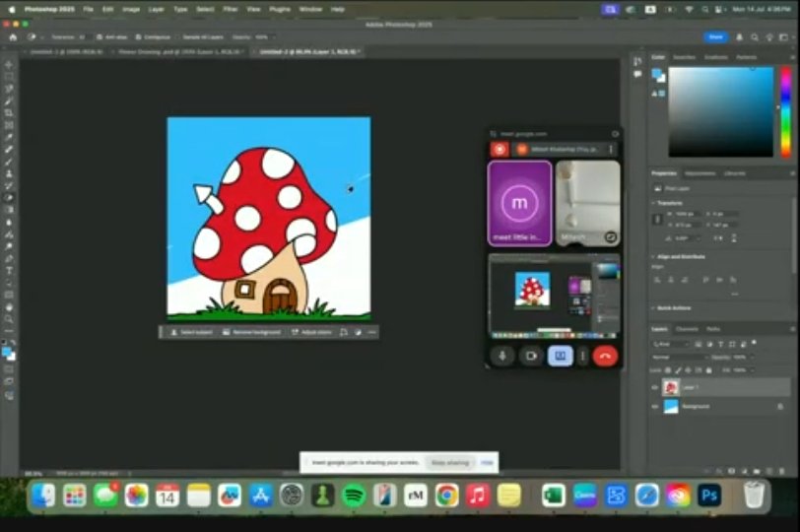The height and width of the screenshot is (532, 800).
Task: Switch to the Channels tab
Action: (687, 328)
